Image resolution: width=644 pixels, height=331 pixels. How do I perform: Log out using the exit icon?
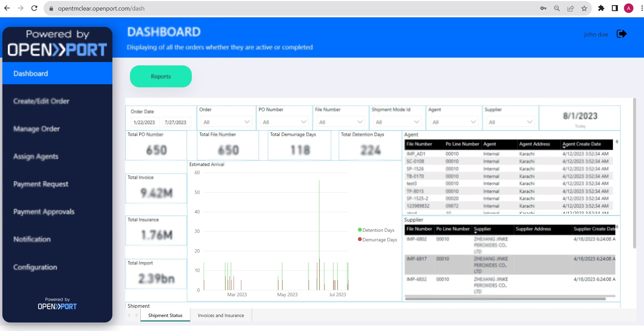[x=622, y=34]
